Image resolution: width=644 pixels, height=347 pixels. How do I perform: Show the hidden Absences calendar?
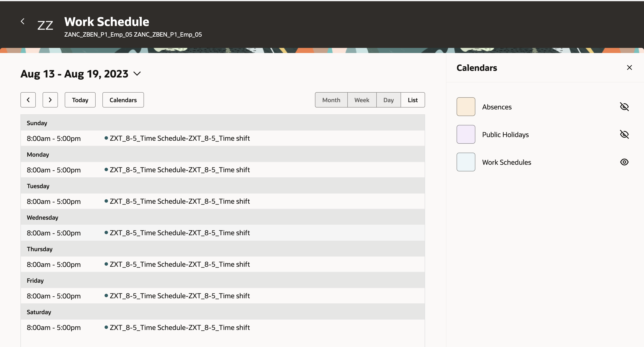tap(624, 107)
